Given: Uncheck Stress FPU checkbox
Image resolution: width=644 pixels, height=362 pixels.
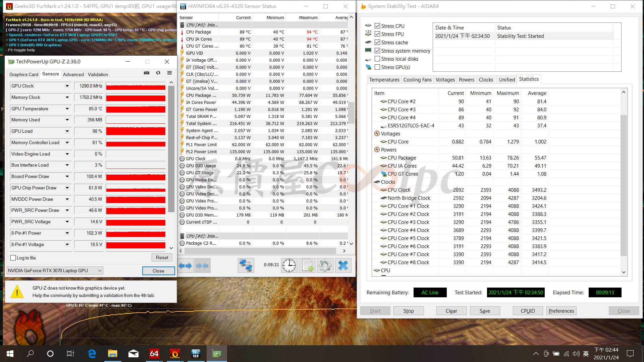Looking at the screenshot, I should click(377, 34).
